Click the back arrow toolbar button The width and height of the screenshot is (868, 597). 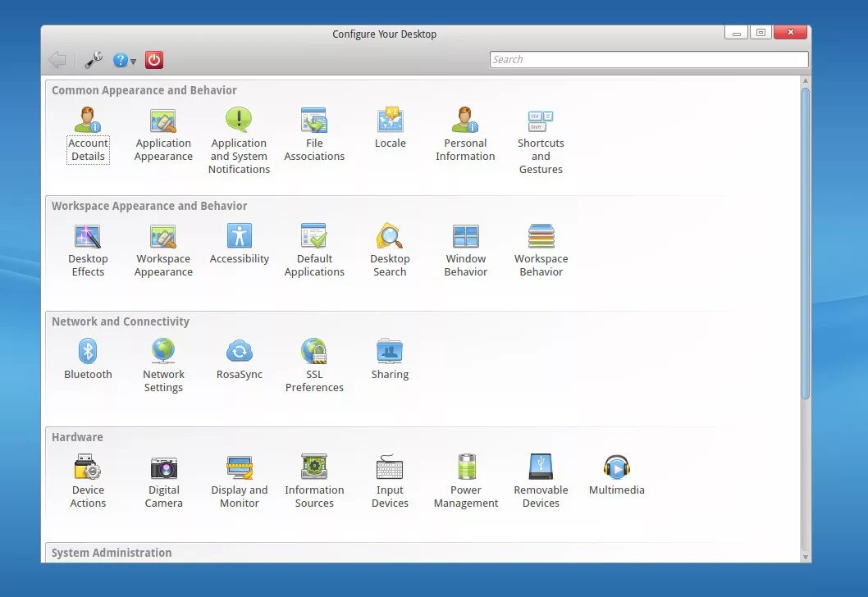click(x=57, y=60)
